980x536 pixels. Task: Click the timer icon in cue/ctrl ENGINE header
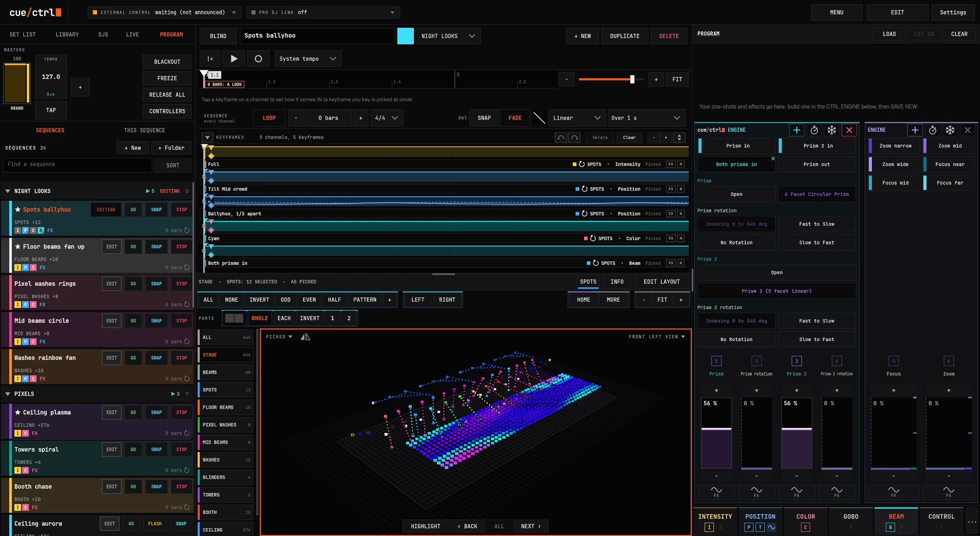click(x=814, y=130)
